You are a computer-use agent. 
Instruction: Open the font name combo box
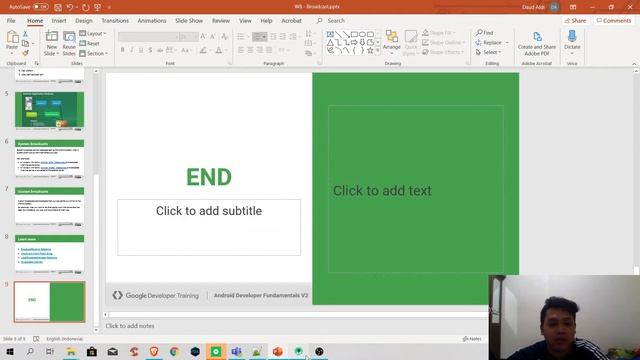(x=149, y=37)
